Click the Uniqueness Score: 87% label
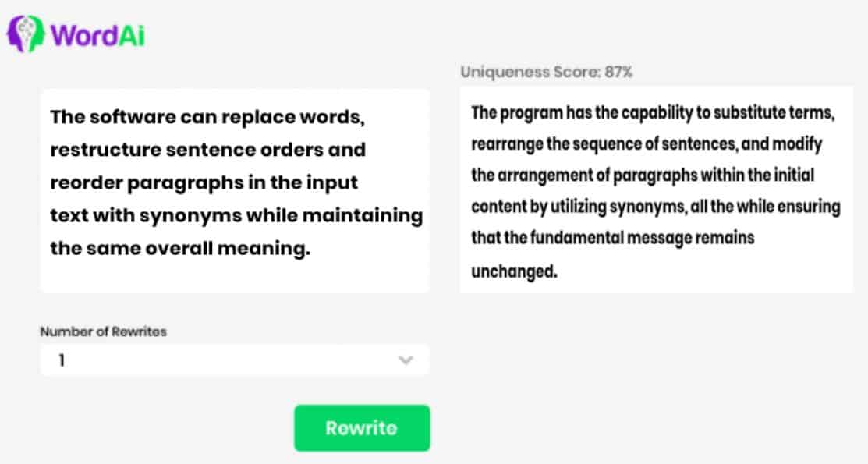The image size is (868, 464). [546, 73]
